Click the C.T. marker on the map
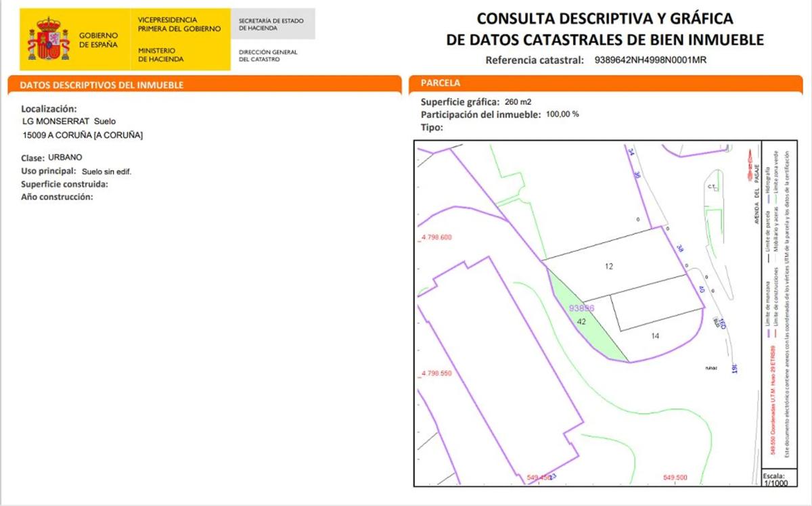 [713, 186]
